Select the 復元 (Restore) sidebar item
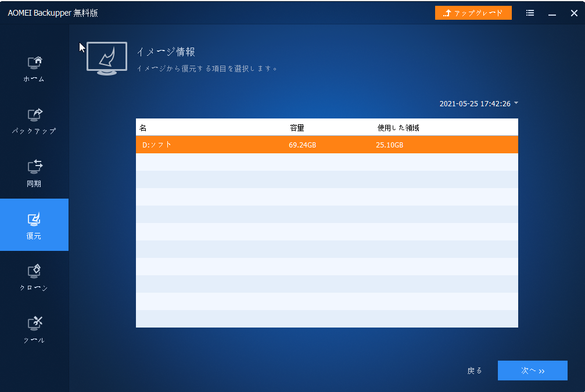This screenshot has width=585, height=392. click(x=34, y=225)
